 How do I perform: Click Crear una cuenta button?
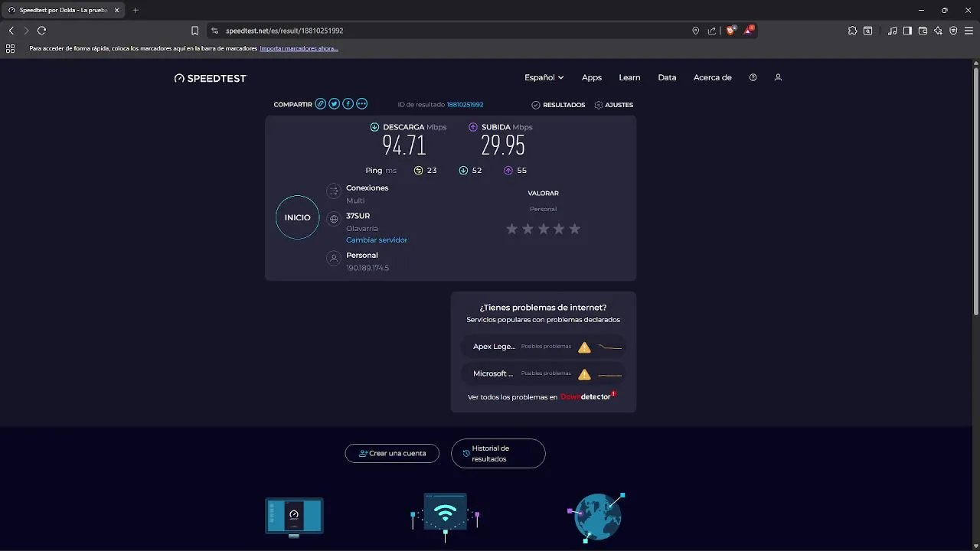(392, 453)
